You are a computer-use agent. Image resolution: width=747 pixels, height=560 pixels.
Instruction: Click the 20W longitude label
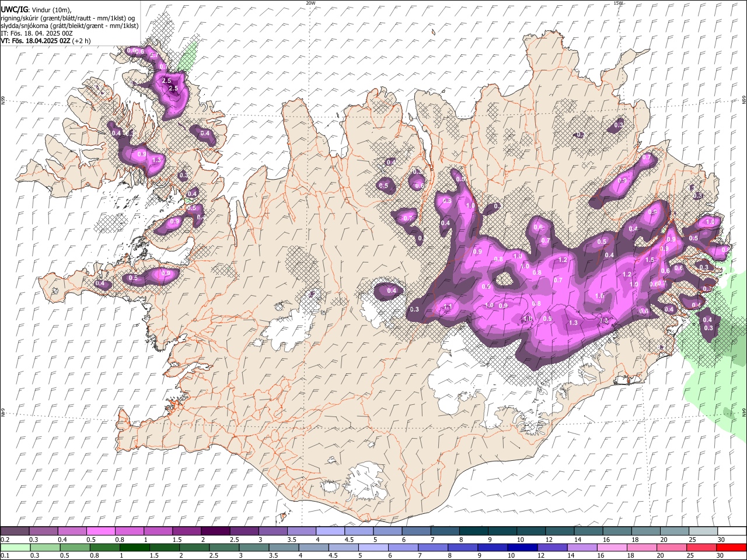pyautogui.click(x=310, y=3)
